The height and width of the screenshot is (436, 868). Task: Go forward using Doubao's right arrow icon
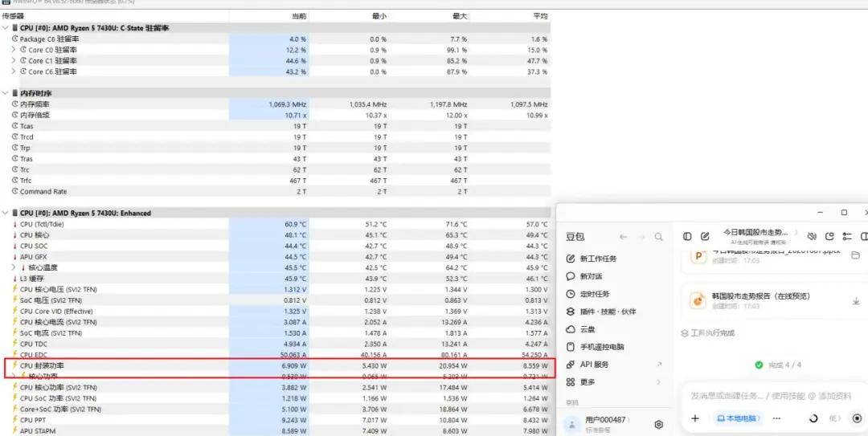[x=641, y=237]
